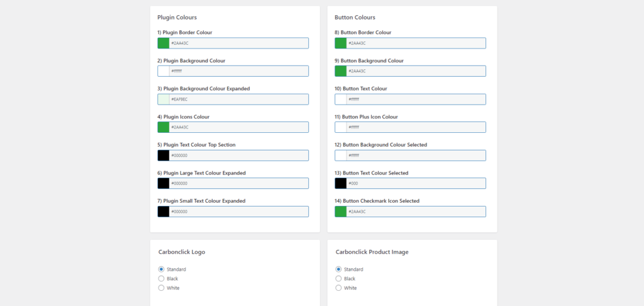644x306 pixels.
Task: Open Button Text Colour Selected swatch
Action: pos(341,183)
